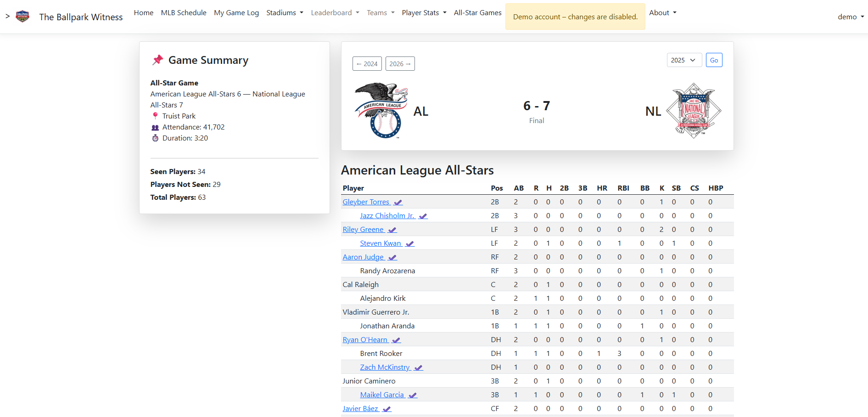Click the checkmark icon next to Javier Báez

387,409
